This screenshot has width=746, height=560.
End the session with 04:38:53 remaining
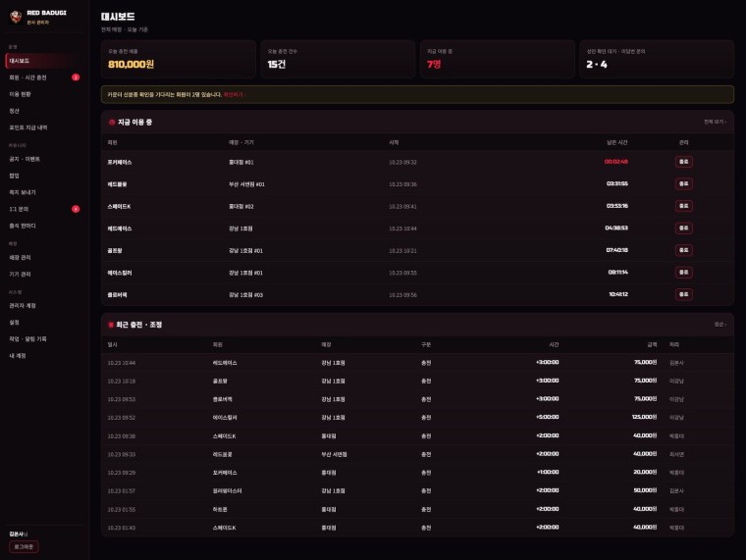coord(684,228)
